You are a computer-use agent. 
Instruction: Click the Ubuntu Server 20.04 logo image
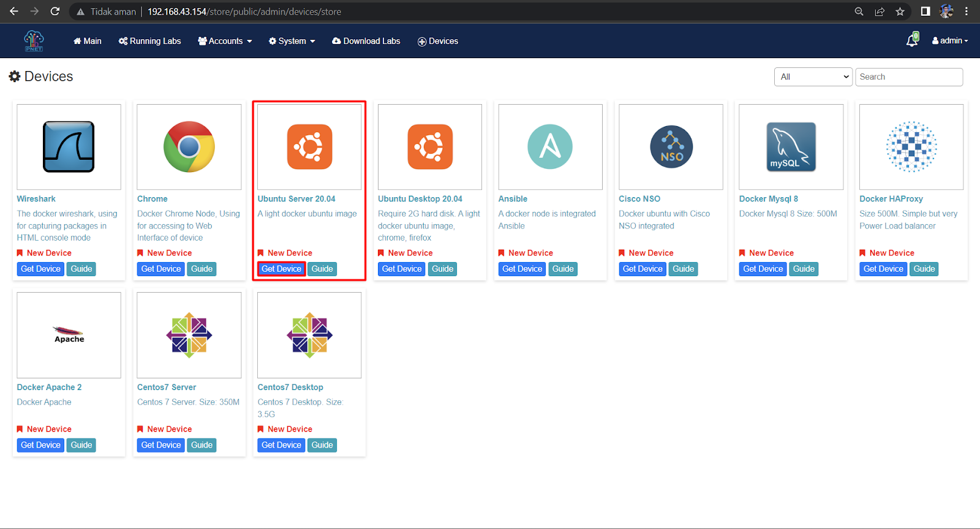click(x=309, y=147)
